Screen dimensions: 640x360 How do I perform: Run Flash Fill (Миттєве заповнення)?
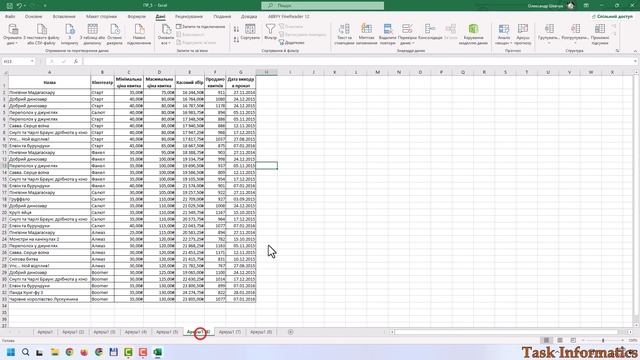point(367,34)
